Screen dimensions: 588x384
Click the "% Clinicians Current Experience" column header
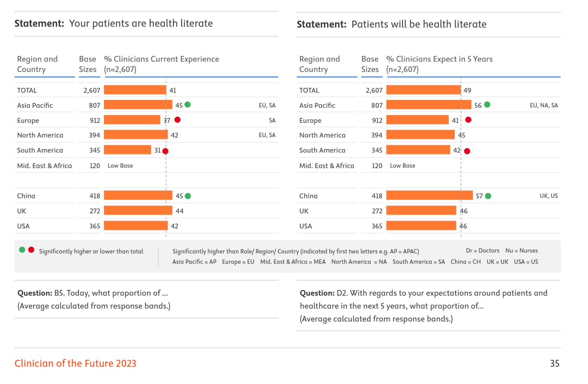pos(162,59)
